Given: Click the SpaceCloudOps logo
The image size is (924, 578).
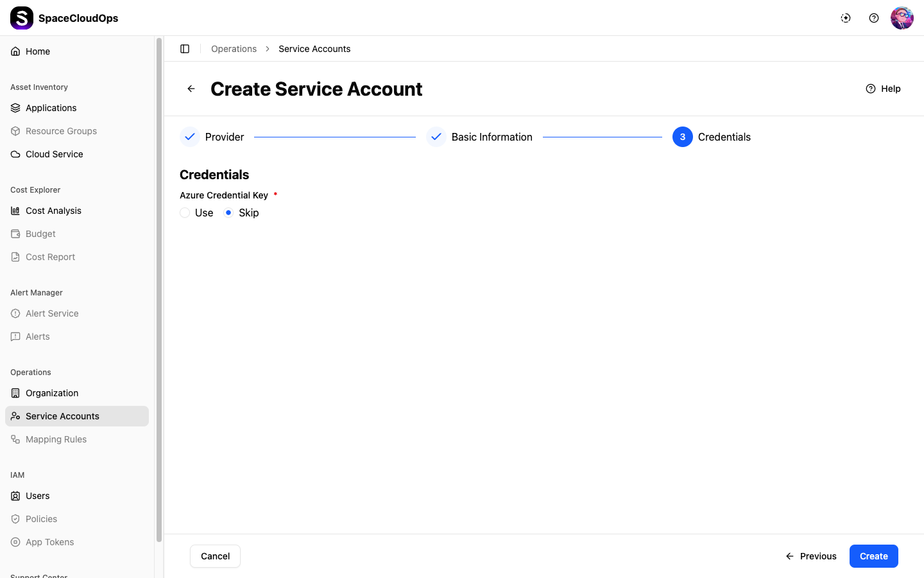Looking at the screenshot, I should pyautogui.click(x=22, y=18).
